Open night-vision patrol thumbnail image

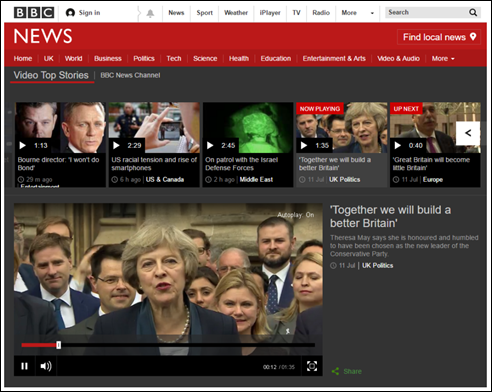248,128
